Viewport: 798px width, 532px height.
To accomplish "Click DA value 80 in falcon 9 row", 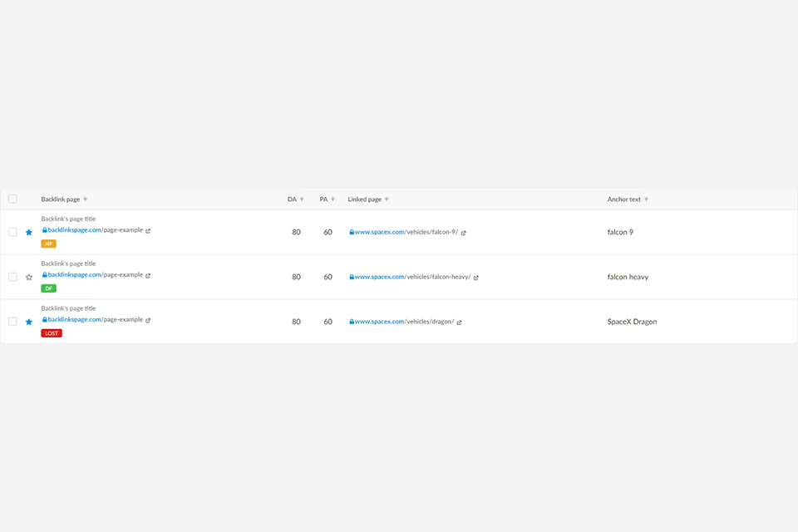I will pos(296,232).
